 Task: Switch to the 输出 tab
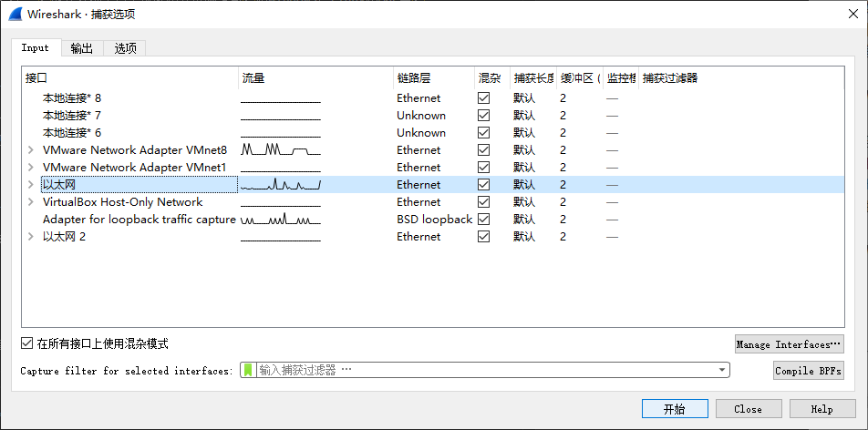(x=82, y=48)
